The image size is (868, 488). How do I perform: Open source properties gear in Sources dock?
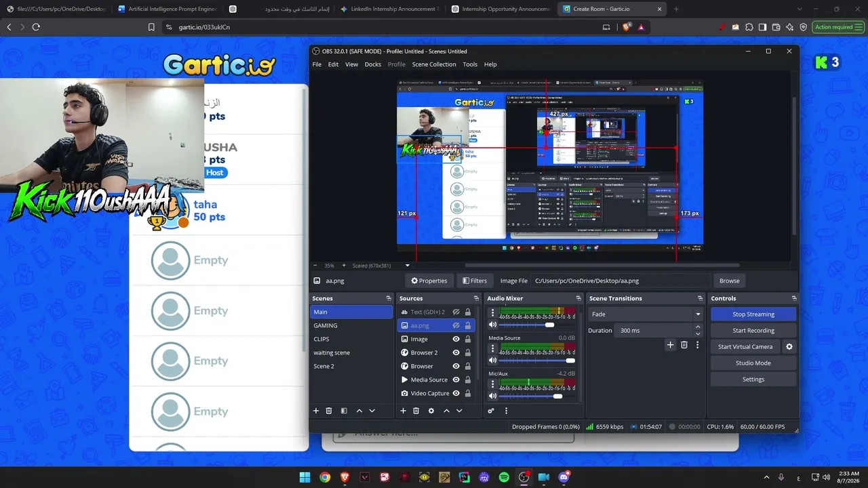click(431, 411)
